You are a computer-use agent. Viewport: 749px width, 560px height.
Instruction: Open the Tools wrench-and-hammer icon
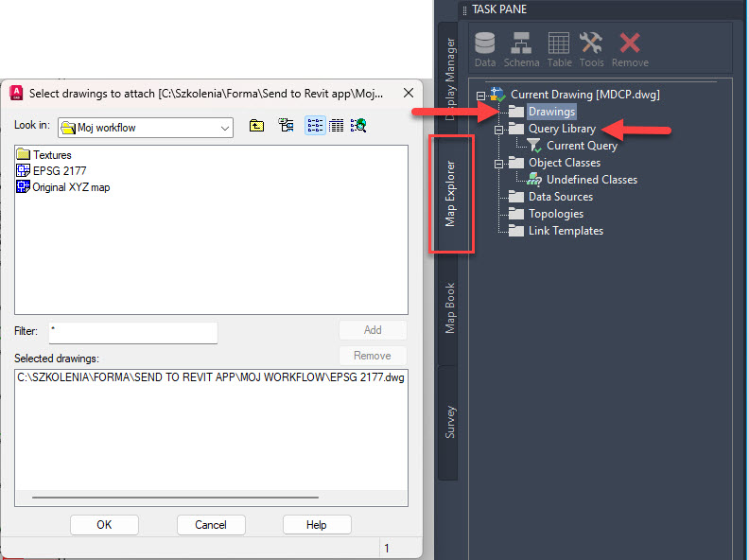point(592,48)
